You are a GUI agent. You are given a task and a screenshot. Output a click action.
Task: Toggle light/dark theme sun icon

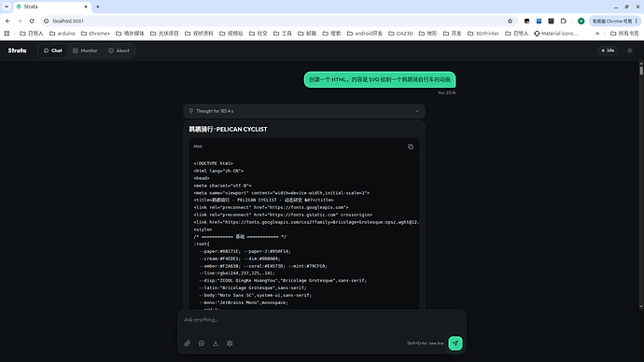pos(630,50)
